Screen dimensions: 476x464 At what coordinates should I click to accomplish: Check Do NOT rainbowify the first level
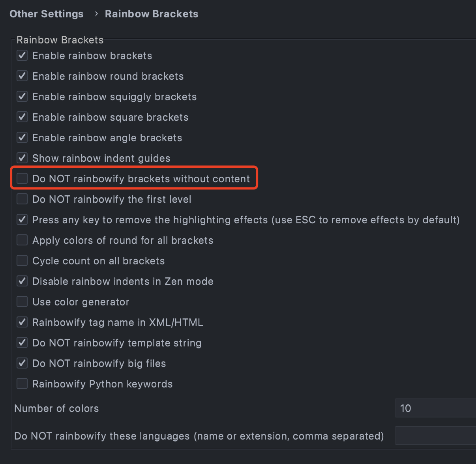click(x=22, y=199)
